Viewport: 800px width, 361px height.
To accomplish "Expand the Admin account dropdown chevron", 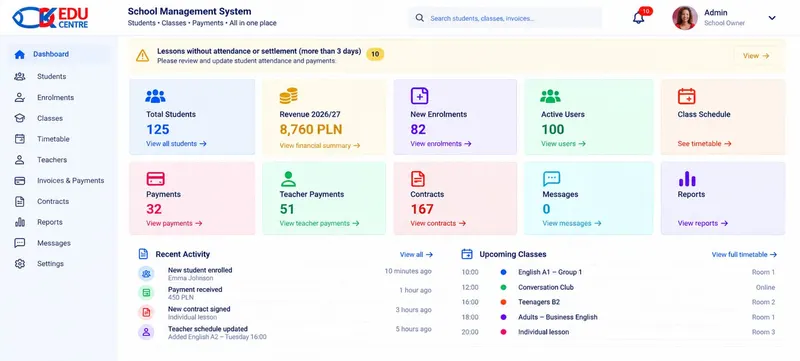I will 772,18.
